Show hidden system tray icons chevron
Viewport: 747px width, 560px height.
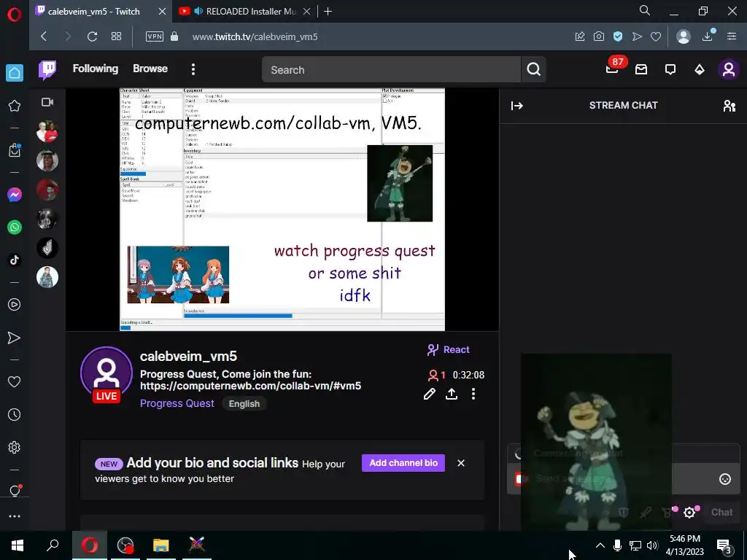click(600, 545)
